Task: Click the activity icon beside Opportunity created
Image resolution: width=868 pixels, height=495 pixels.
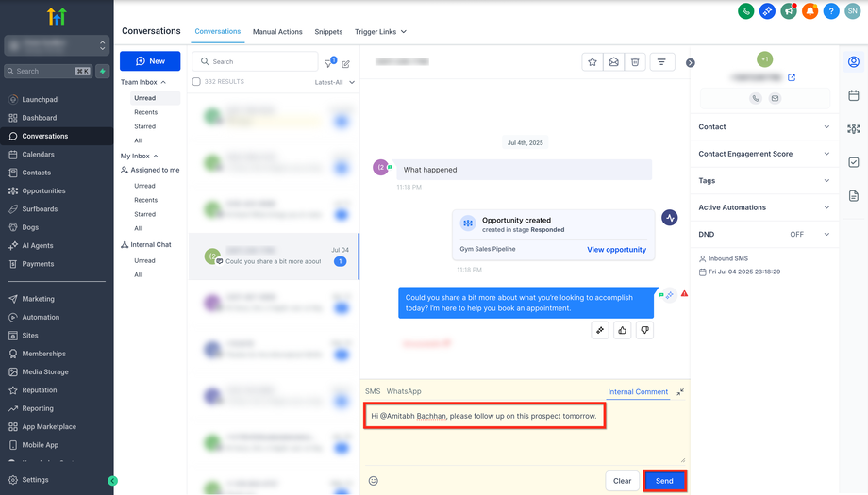Action: point(670,218)
